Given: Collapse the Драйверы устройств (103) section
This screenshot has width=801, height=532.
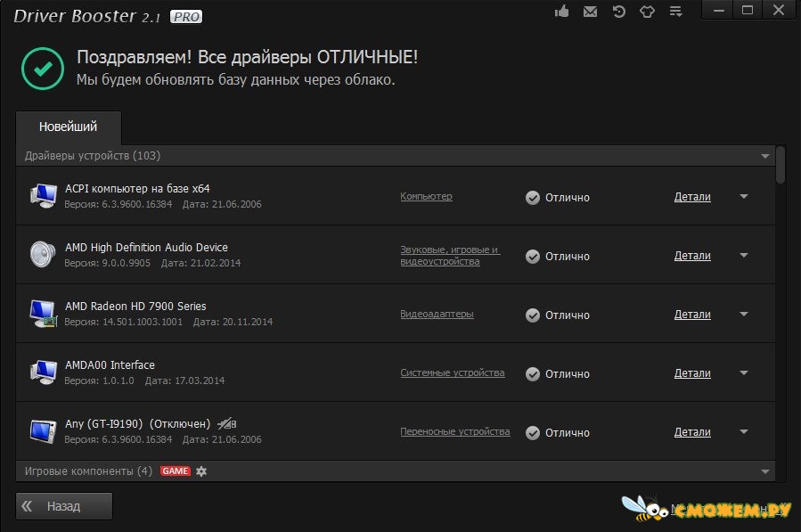Looking at the screenshot, I should coord(764,156).
